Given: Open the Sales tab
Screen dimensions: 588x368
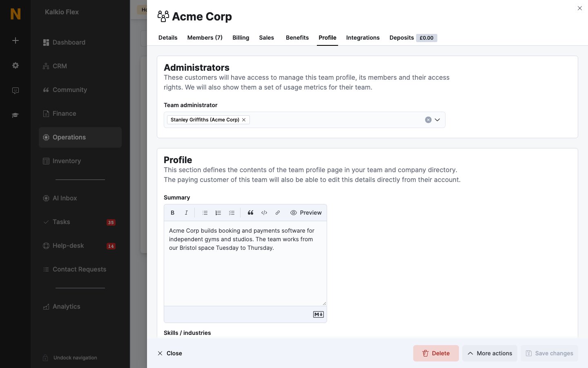Looking at the screenshot, I should [267, 38].
